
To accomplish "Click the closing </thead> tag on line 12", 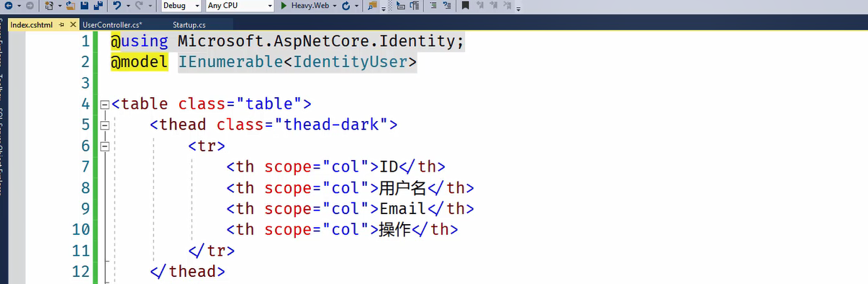I will coord(188,272).
